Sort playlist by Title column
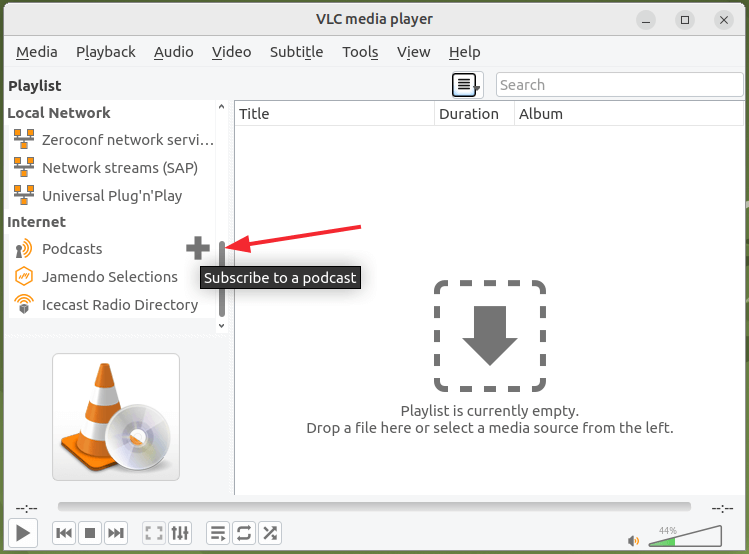The height and width of the screenshot is (554, 749). tap(335, 114)
